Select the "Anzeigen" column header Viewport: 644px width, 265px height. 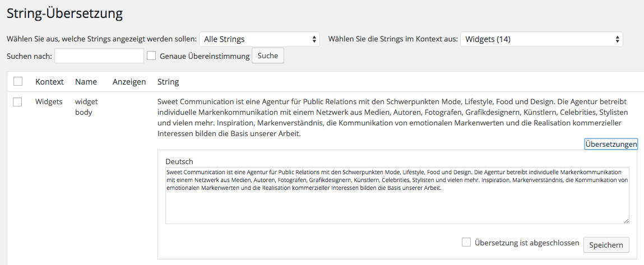click(x=129, y=82)
